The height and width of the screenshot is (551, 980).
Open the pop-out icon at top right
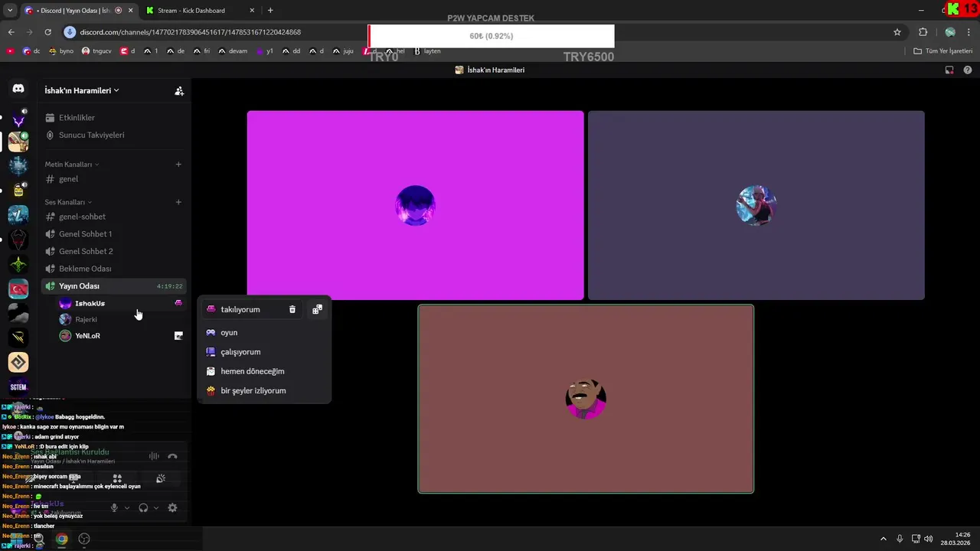[949, 70]
